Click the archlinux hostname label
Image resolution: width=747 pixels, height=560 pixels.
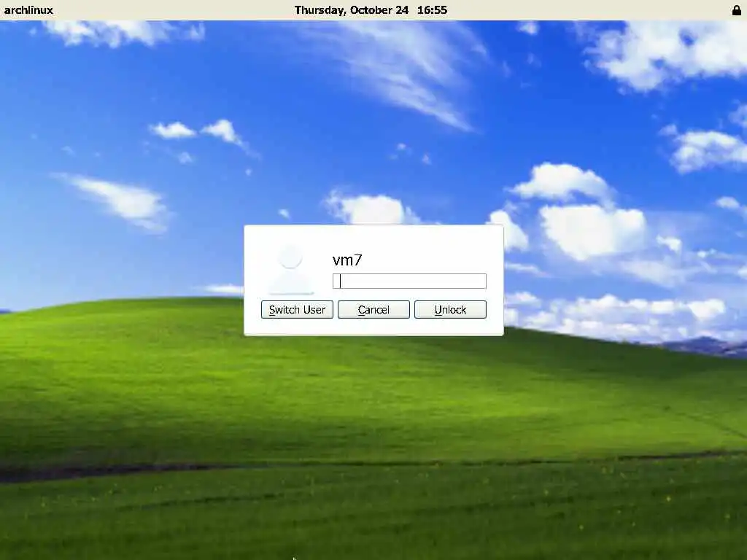tap(28, 10)
